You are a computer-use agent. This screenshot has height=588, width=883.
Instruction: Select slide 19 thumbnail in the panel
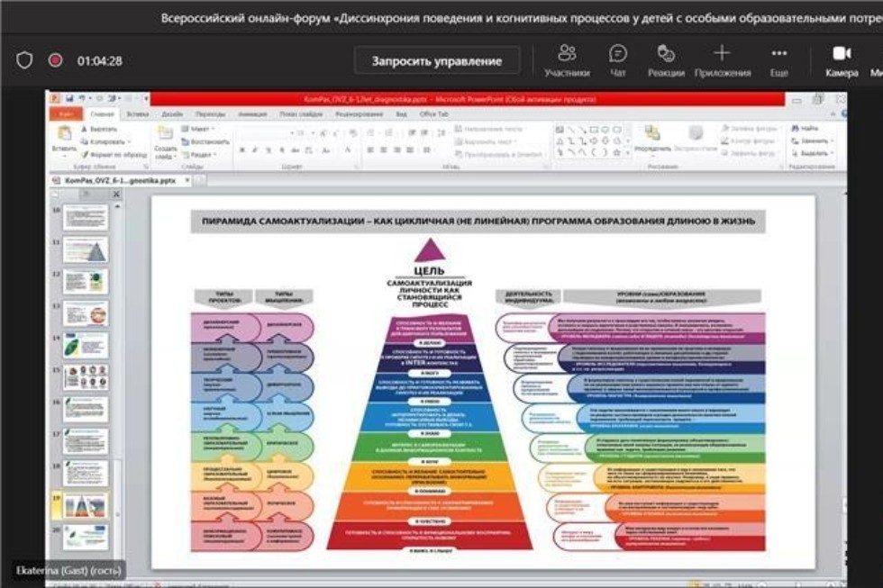click(x=86, y=505)
